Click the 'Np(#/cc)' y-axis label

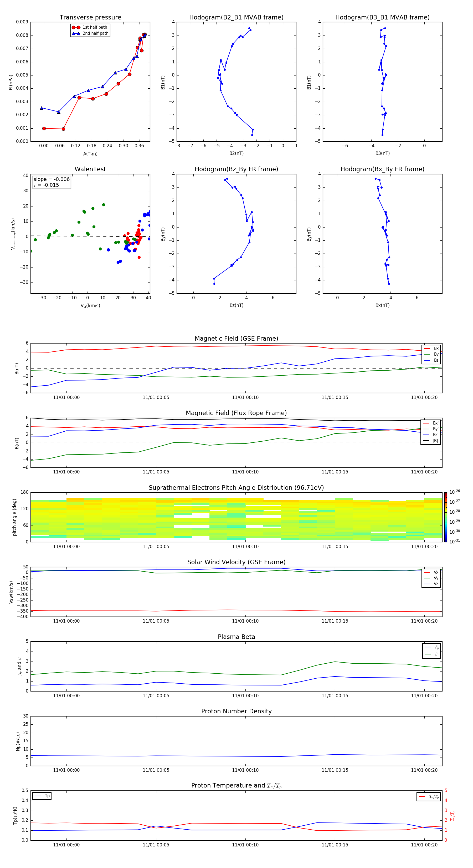pos(18,741)
